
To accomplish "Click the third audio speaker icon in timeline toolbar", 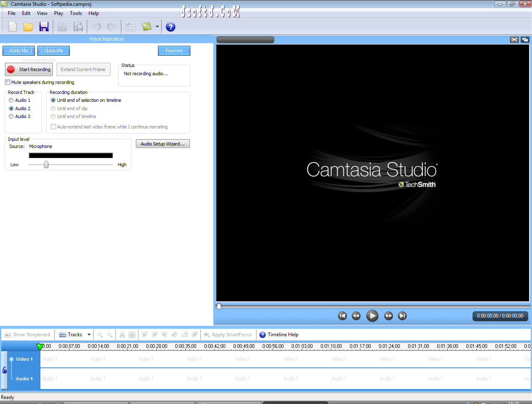I will point(165,335).
